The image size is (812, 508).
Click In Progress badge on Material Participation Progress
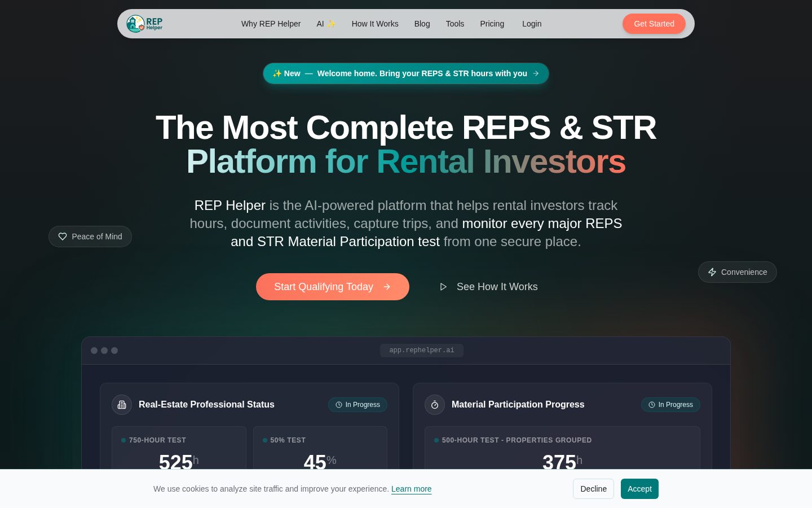[670, 405]
